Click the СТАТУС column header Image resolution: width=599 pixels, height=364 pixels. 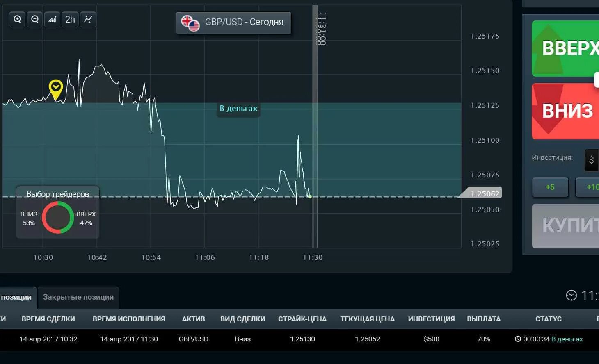(549, 319)
